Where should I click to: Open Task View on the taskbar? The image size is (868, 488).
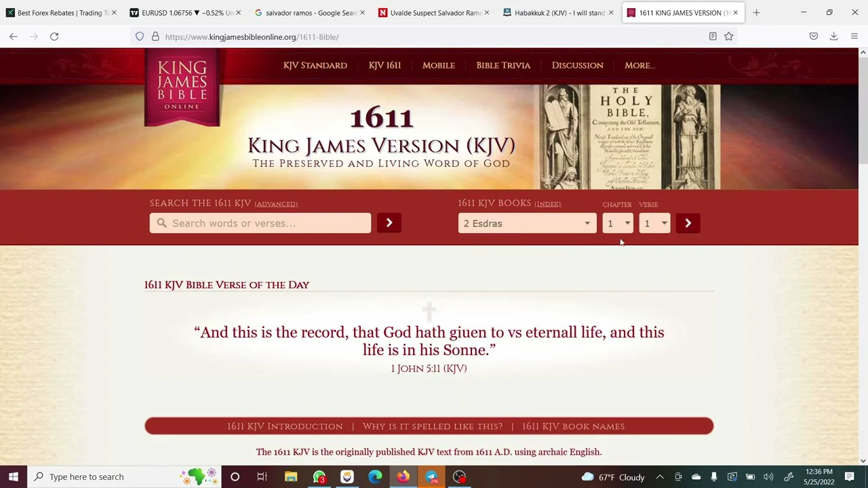click(262, 476)
